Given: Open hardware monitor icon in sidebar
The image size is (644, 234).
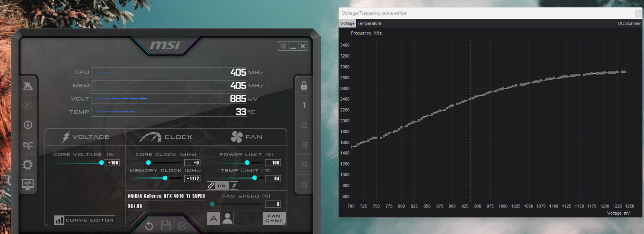Looking at the screenshot, I should point(28,184).
